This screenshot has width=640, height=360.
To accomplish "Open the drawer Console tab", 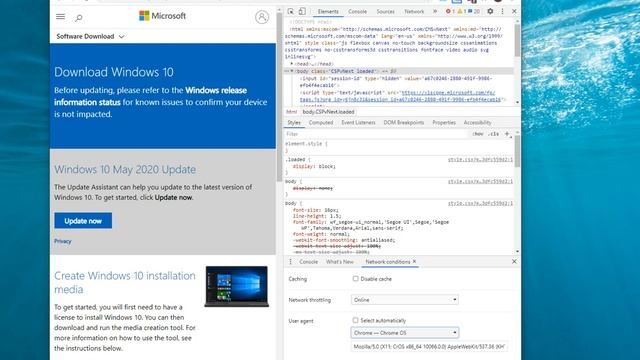I will coord(309,262).
